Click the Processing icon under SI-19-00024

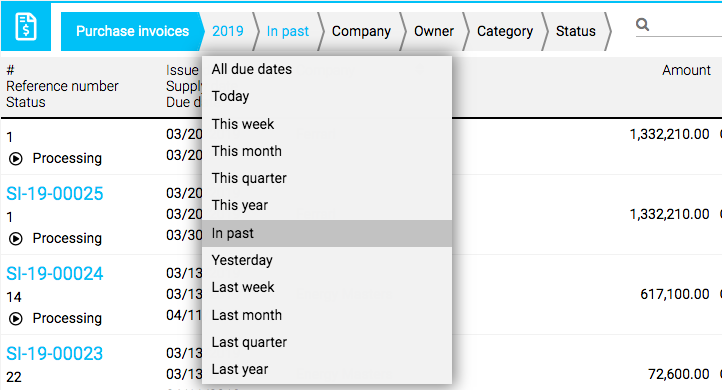click(x=16, y=319)
